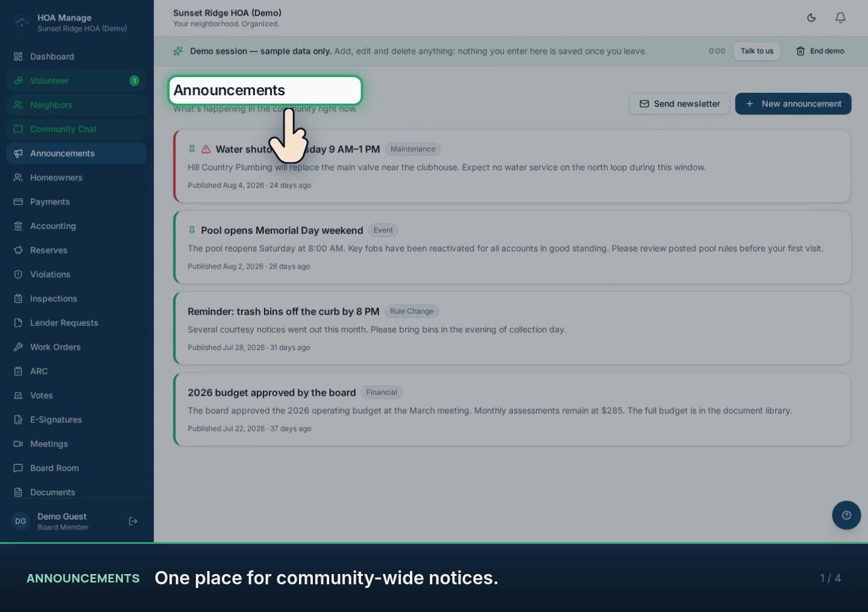868x612 pixels.
Task: Click the red warning triangle icon
Action: pos(206,149)
